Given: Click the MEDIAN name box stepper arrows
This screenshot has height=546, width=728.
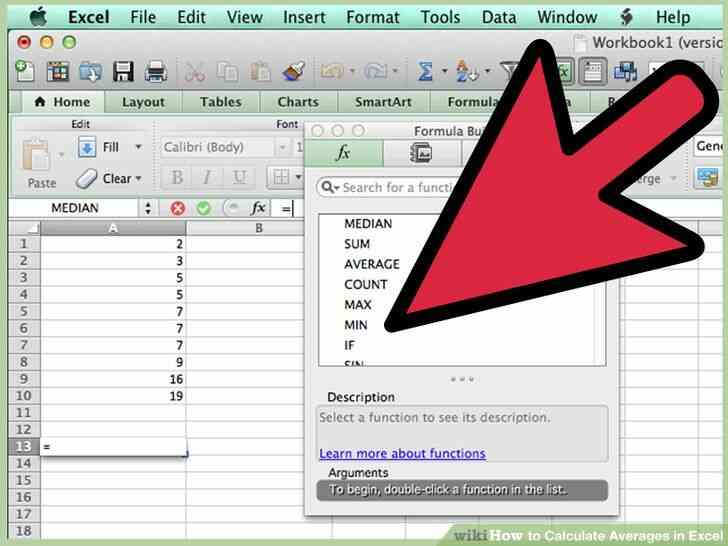Looking at the screenshot, I should pyautogui.click(x=148, y=208).
